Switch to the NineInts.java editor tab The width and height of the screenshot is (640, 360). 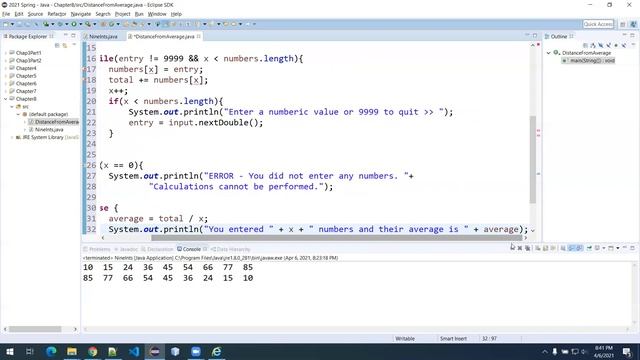[101, 36]
